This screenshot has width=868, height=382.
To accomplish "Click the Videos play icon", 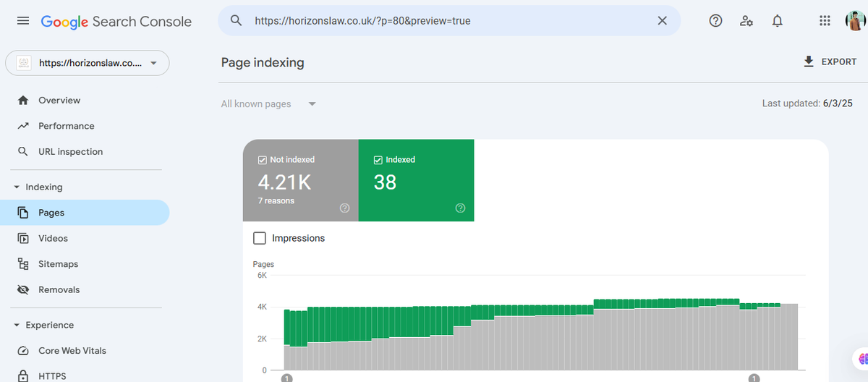I will [23, 238].
